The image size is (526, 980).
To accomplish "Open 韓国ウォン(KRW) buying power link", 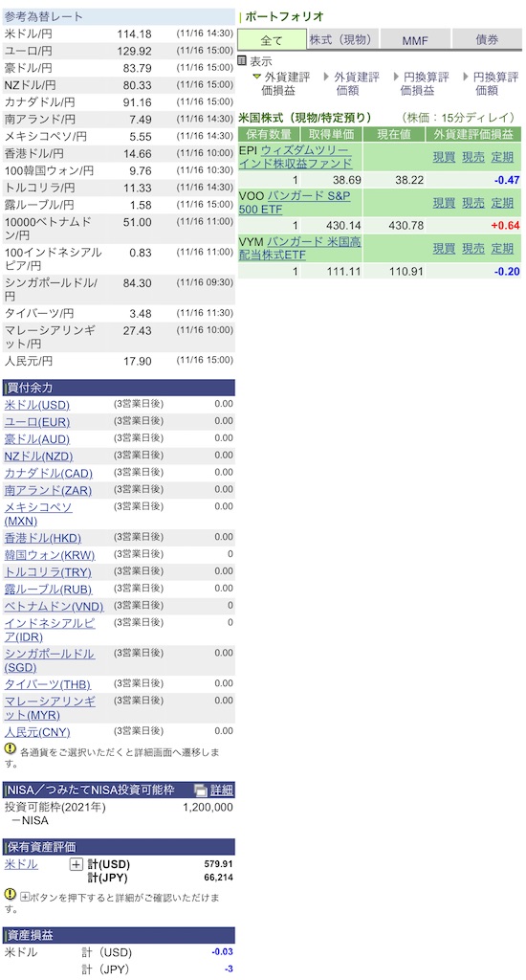I will 50,555.
